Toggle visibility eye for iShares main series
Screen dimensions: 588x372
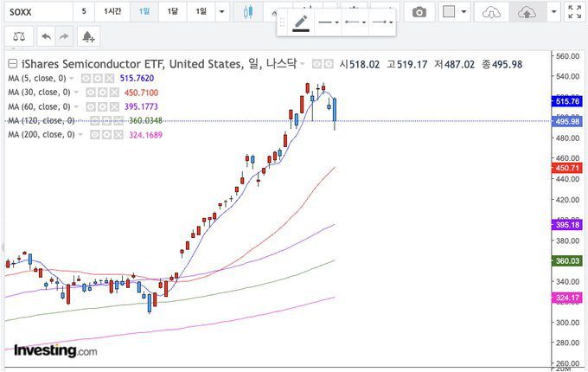click(316, 64)
